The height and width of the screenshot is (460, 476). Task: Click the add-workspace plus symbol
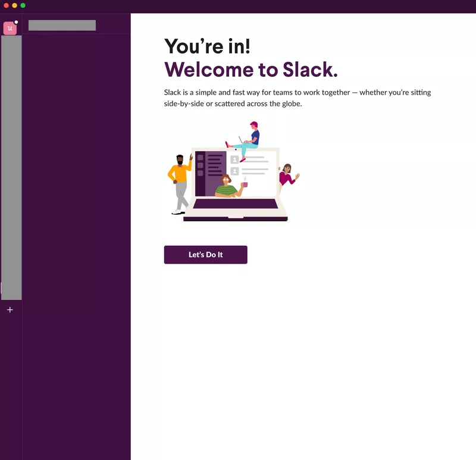click(10, 309)
